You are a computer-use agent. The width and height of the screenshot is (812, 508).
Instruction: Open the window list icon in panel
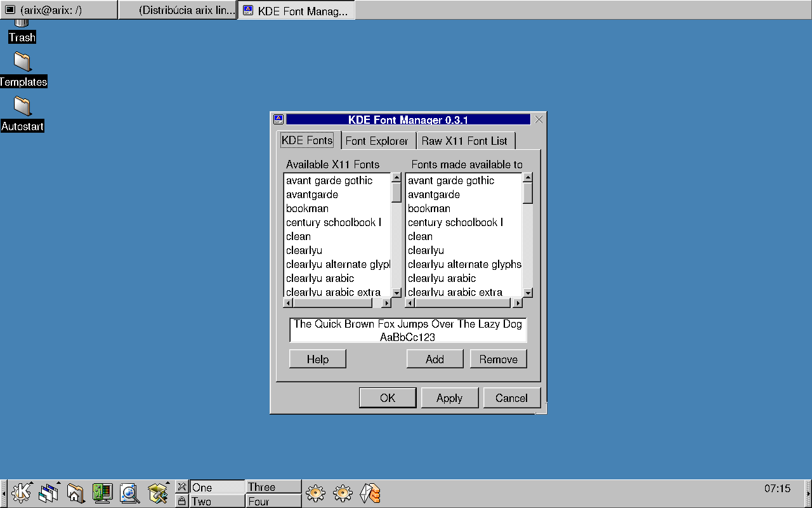[x=49, y=492]
